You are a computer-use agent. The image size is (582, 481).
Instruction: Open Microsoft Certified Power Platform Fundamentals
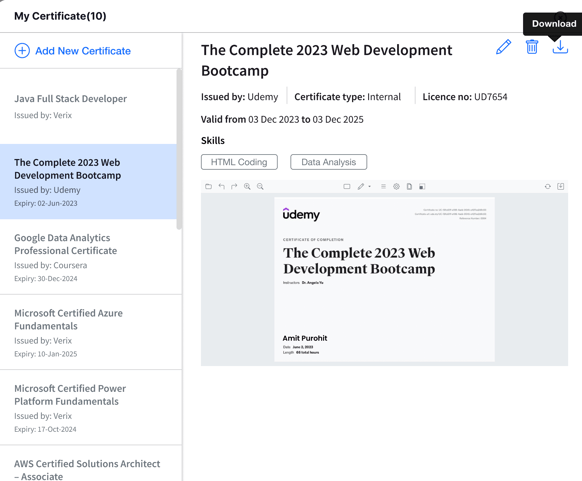click(x=91, y=408)
